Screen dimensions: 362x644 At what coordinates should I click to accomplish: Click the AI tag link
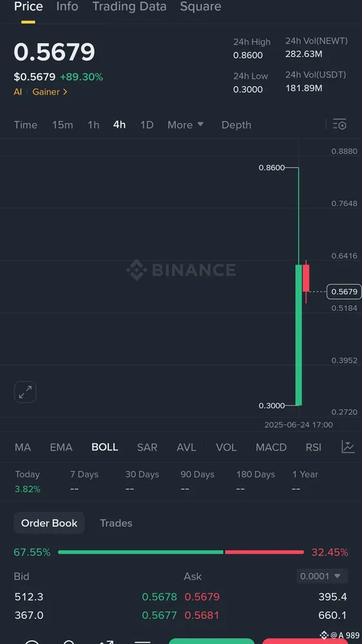tap(17, 92)
